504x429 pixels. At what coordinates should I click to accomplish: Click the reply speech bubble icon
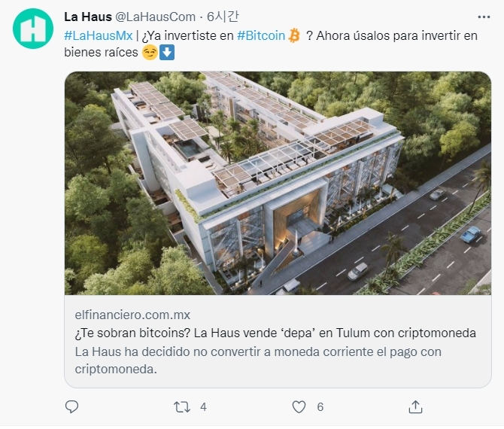(x=71, y=407)
